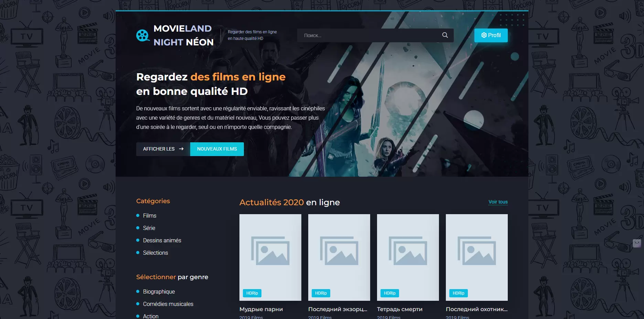The height and width of the screenshot is (319, 644).
Task: Open the Последний охотник... poster thumbnail
Action: 477,257
